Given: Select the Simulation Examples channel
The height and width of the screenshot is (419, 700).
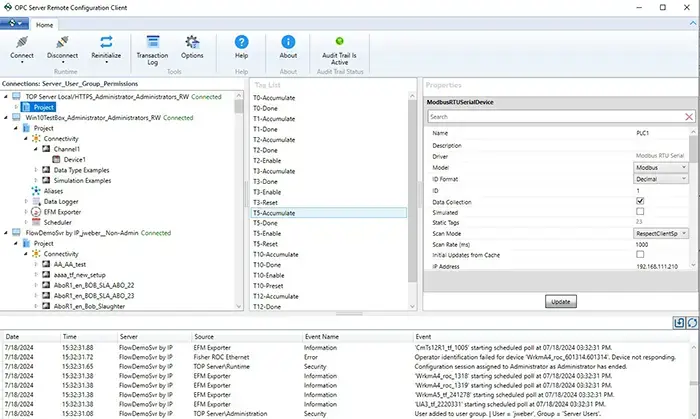Looking at the screenshot, I should click(x=82, y=181).
